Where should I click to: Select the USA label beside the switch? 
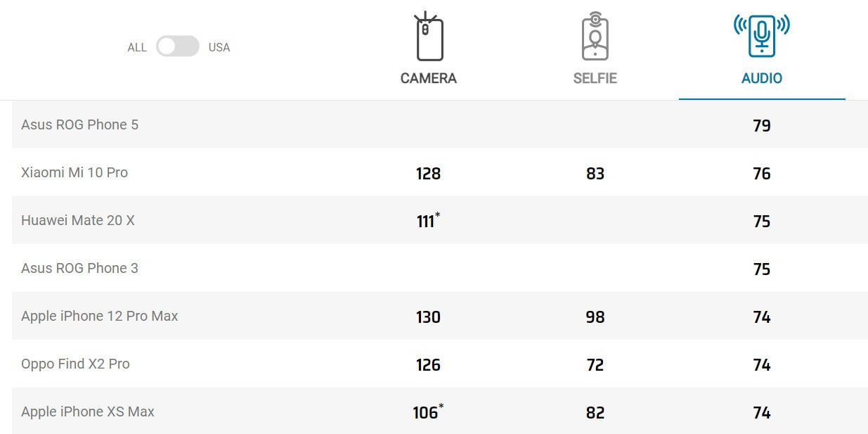pos(219,48)
